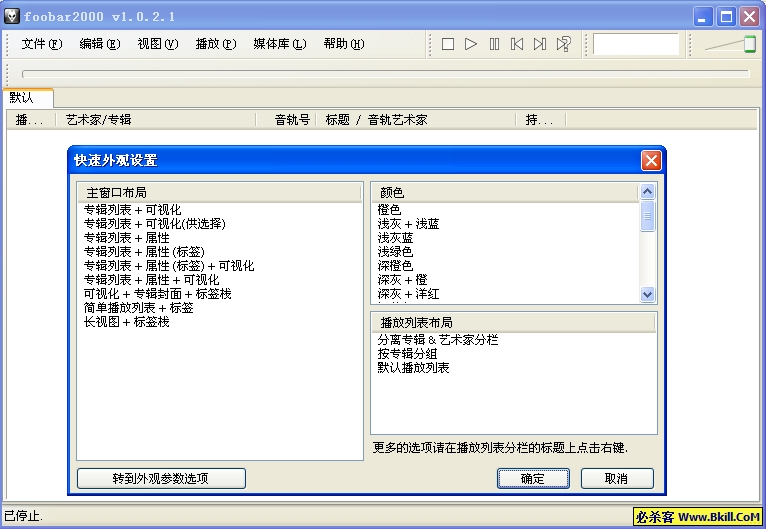Choose the 橙色 color scheme
Viewport: 766px width, 529px height.
(389, 210)
